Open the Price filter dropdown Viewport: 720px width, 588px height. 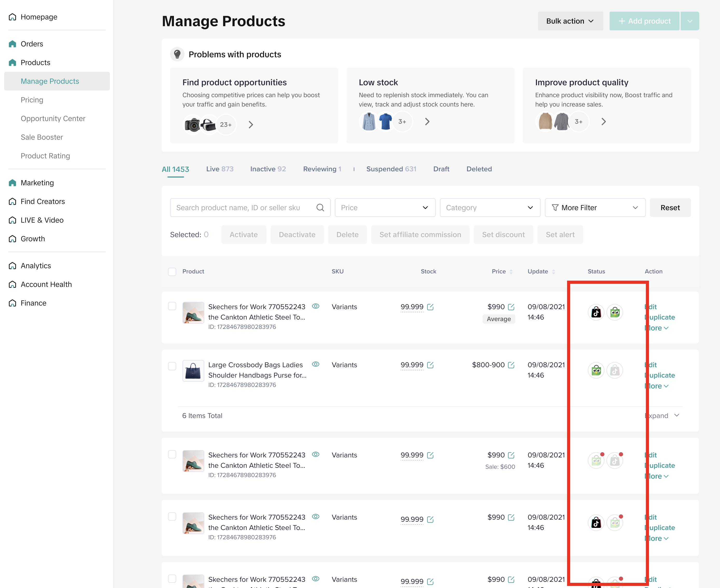[385, 208]
